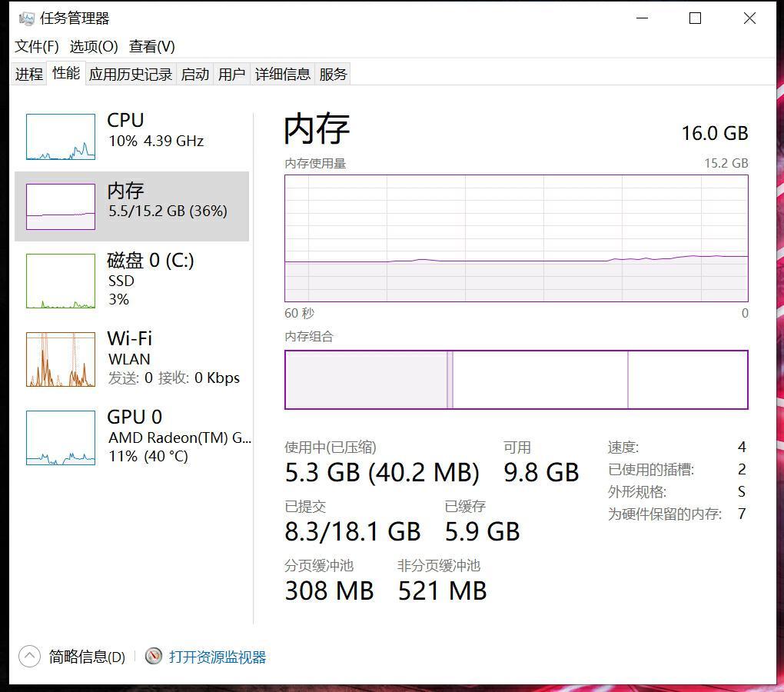Click the Resource Monitor icon
Image resolution: width=784 pixels, height=692 pixels.
point(154,657)
